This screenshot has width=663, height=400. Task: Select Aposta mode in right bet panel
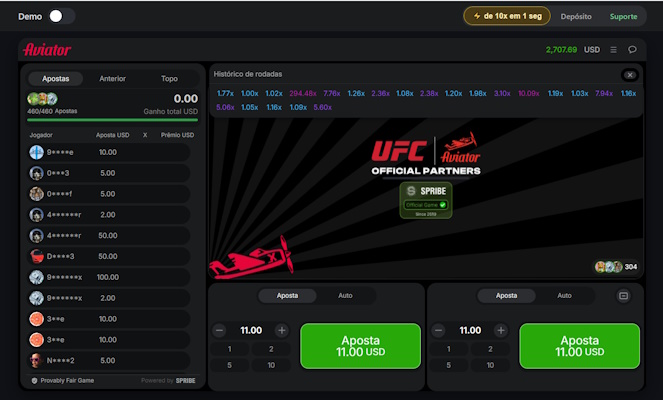click(507, 296)
